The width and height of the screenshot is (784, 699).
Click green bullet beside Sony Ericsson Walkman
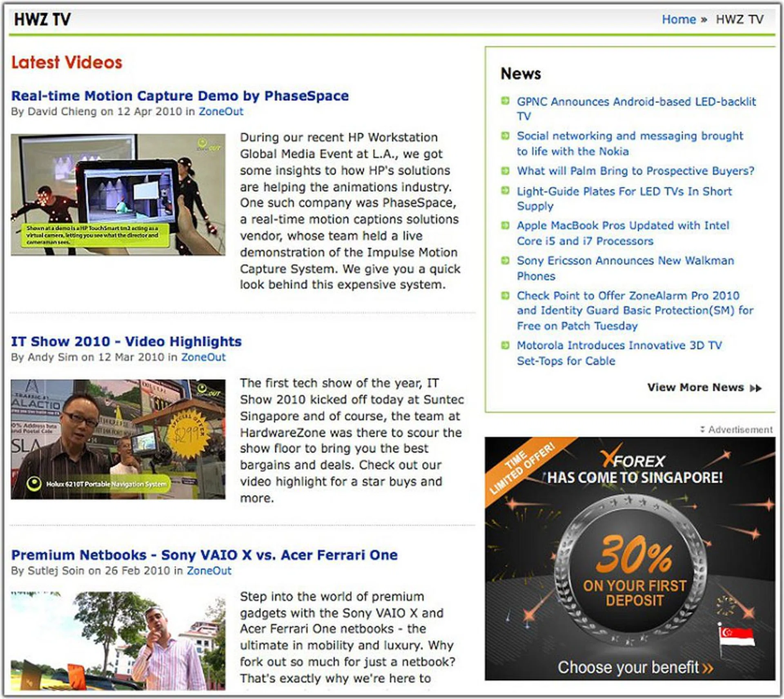coord(505,260)
